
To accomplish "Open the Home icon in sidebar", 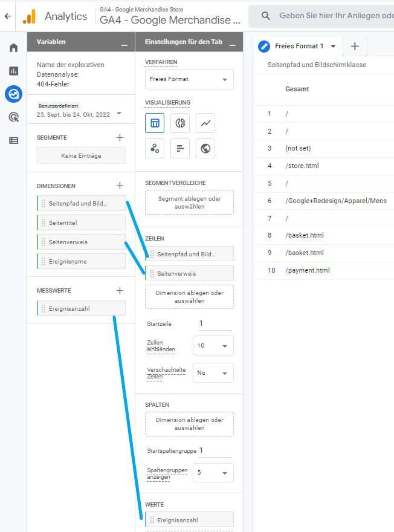I will pyautogui.click(x=13, y=48).
